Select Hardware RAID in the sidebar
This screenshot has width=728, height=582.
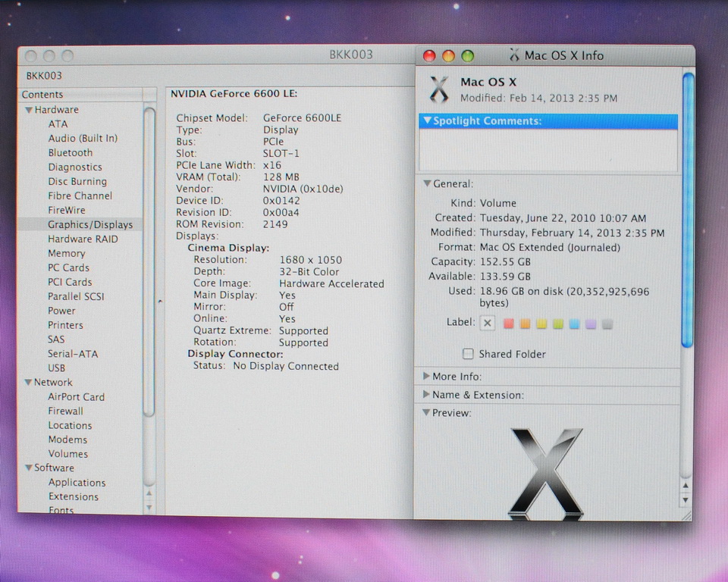click(x=83, y=239)
